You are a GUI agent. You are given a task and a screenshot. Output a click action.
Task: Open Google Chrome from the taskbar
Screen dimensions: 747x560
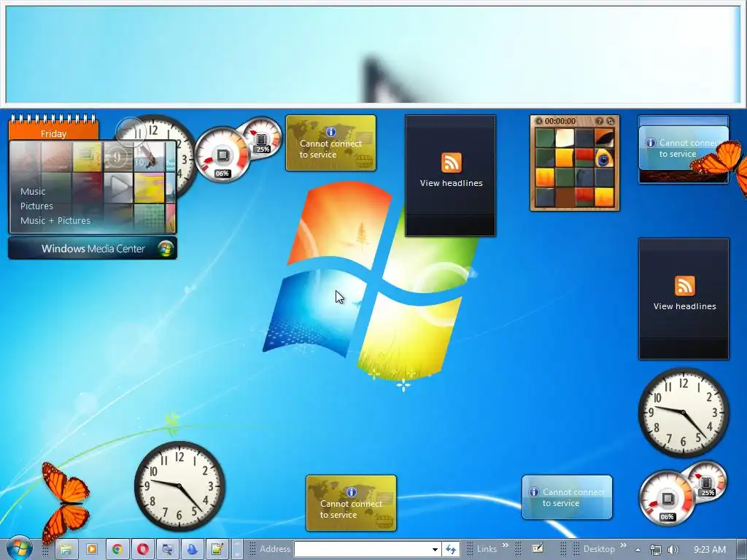pyautogui.click(x=117, y=549)
